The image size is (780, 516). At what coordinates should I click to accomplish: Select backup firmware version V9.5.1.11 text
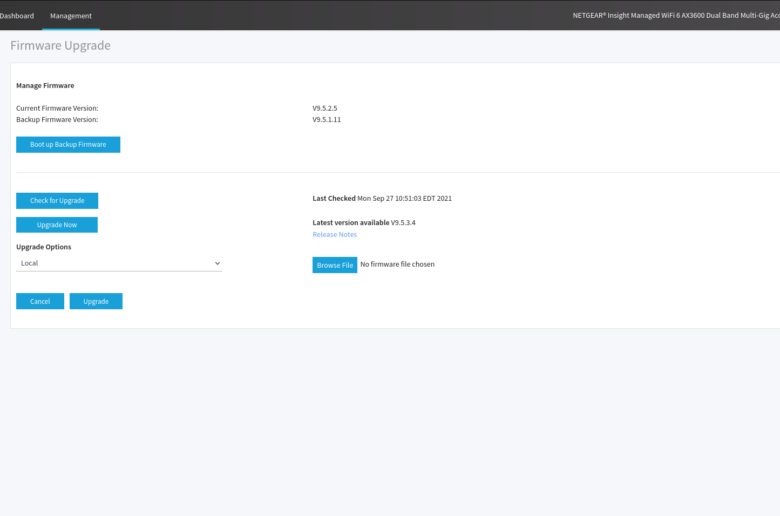[x=327, y=119]
